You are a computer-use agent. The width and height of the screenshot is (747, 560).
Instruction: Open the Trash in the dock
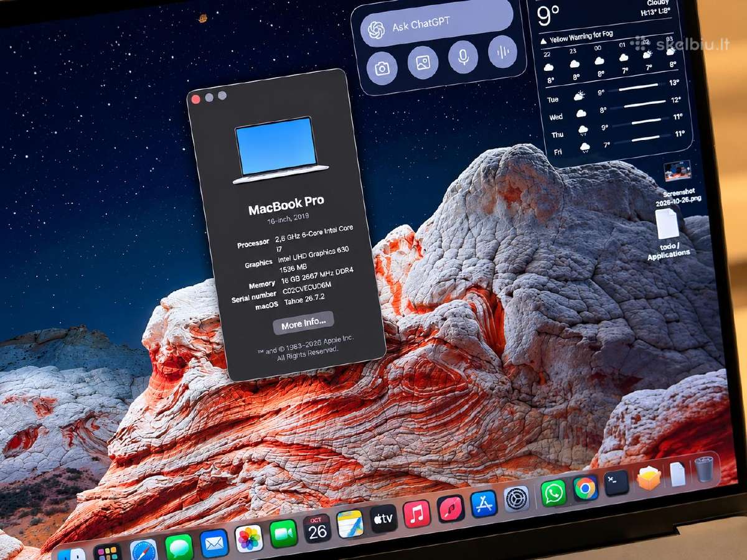pyautogui.click(x=703, y=469)
